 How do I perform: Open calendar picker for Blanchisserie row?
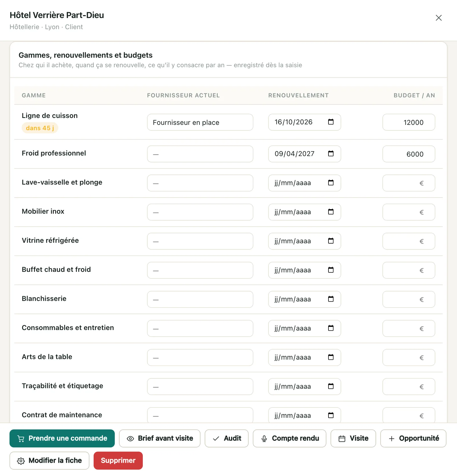coord(331,299)
